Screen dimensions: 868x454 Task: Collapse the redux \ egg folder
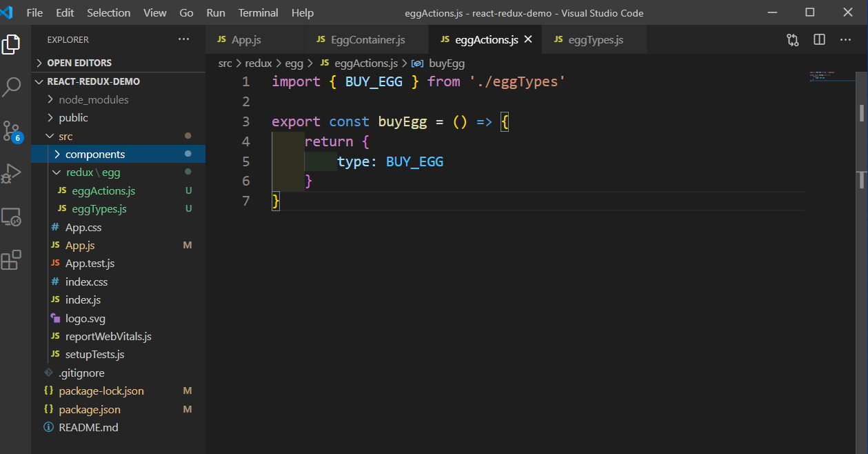(119, 172)
